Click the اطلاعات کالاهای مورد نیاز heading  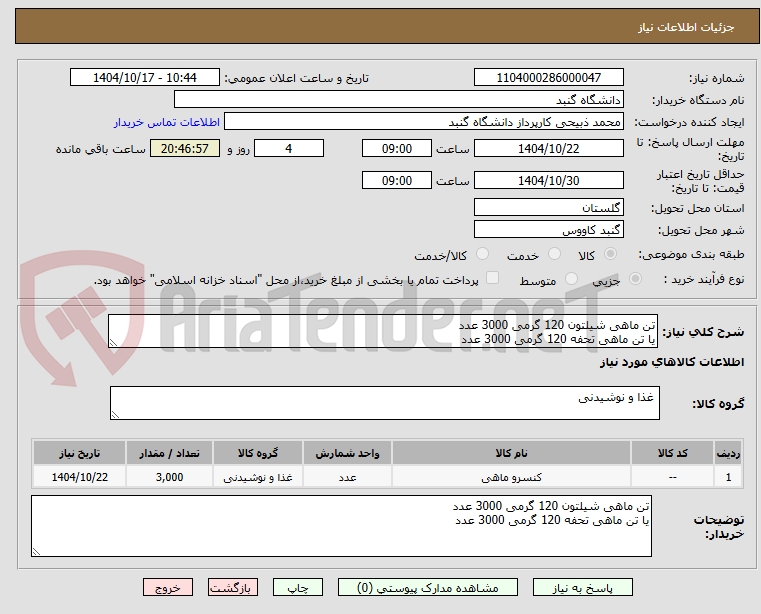click(672, 362)
